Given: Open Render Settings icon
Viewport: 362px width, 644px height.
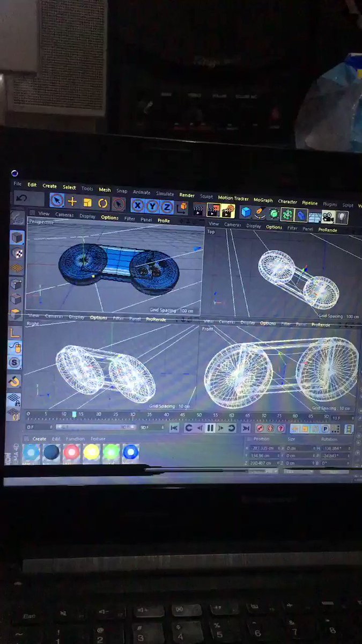Looking at the screenshot, I should click(228, 210).
